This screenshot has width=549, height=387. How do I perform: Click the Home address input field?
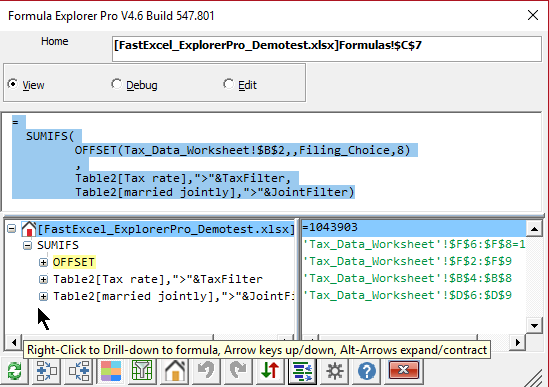pos(327,49)
